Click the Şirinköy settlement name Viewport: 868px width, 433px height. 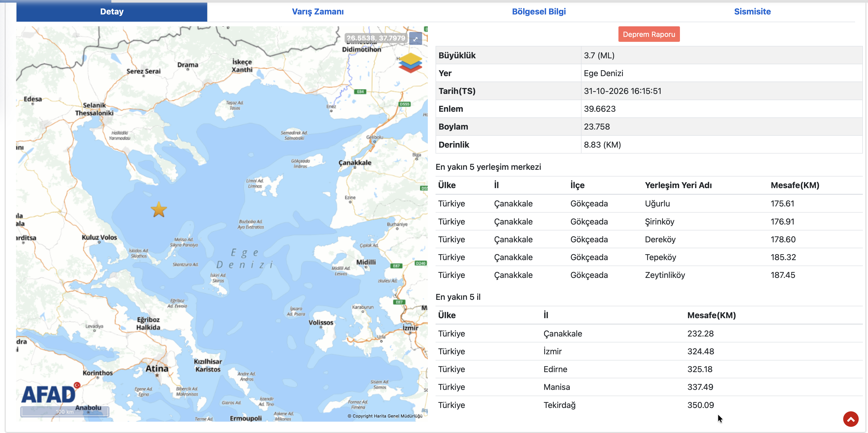coord(660,222)
